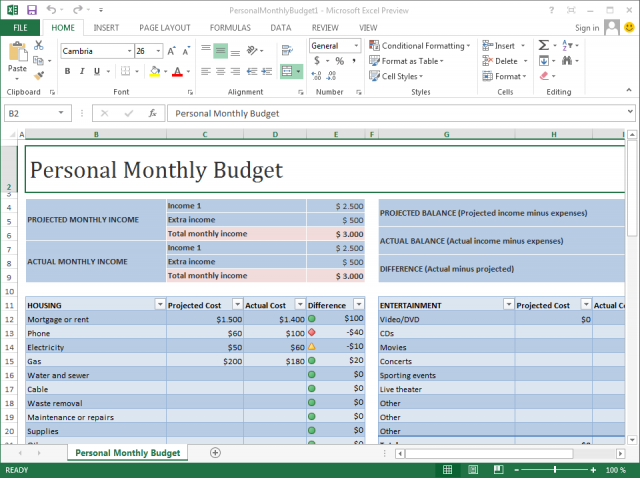640x479 pixels.
Task: Toggle Underline formatting
Action: (96, 71)
